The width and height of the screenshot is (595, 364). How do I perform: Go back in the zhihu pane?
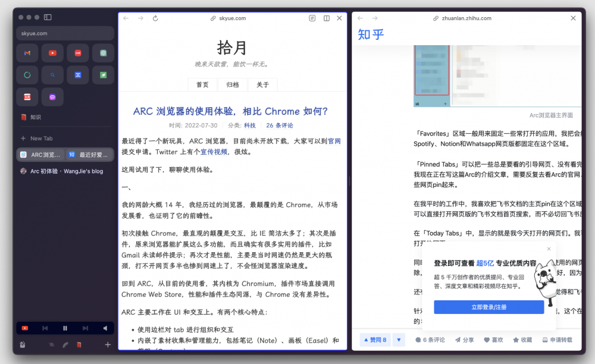click(360, 18)
